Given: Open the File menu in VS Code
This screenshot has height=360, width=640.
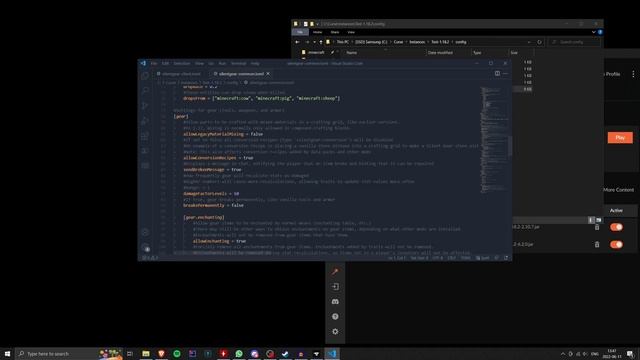Looking at the screenshot, I should click(153, 63).
